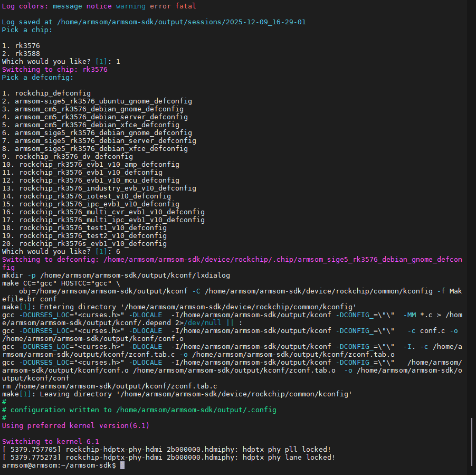The height and width of the screenshot is (475, 476).
Task: Click the terminal scrollbar thumb on right edge
Action: coord(473,442)
